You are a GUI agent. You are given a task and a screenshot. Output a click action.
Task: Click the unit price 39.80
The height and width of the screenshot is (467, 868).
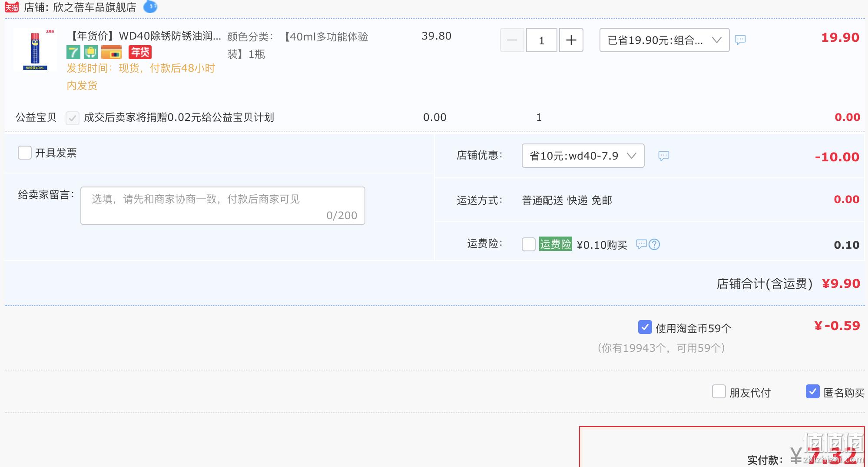437,36
